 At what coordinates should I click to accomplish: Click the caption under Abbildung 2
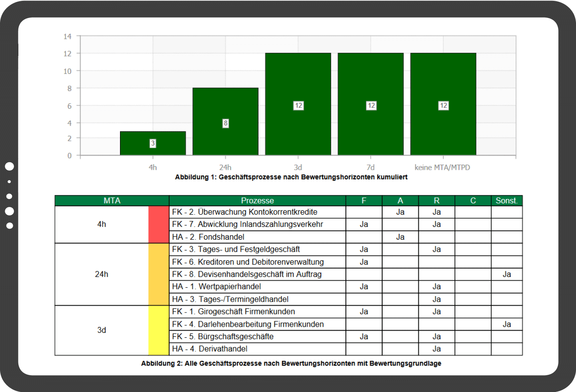click(x=291, y=364)
